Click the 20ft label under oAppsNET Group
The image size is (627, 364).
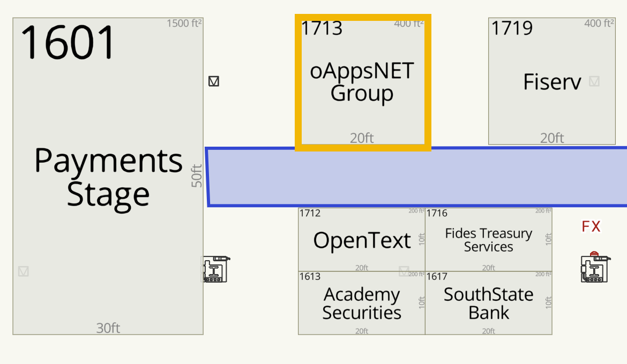point(362,138)
